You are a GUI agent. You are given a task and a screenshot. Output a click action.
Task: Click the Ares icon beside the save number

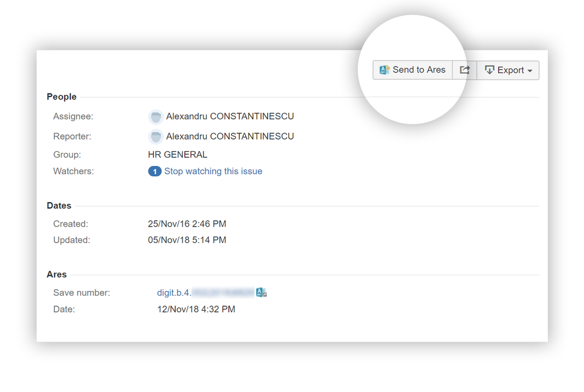tap(261, 292)
